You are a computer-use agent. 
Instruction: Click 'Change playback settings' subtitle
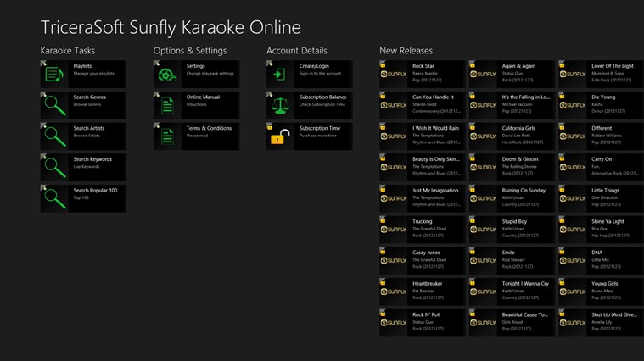click(x=210, y=74)
